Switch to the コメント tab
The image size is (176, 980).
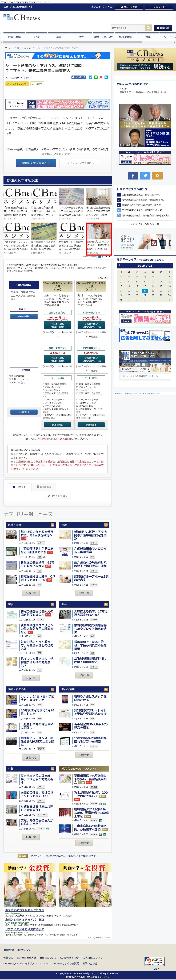coord(19,487)
